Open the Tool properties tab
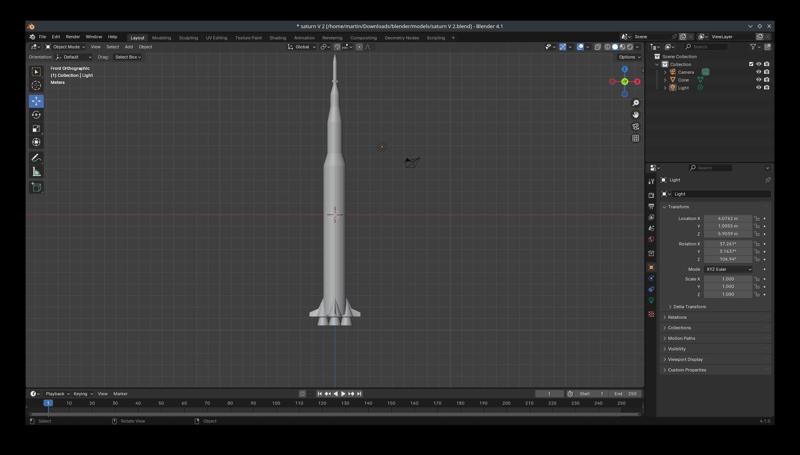The width and height of the screenshot is (800, 455). [651, 181]
